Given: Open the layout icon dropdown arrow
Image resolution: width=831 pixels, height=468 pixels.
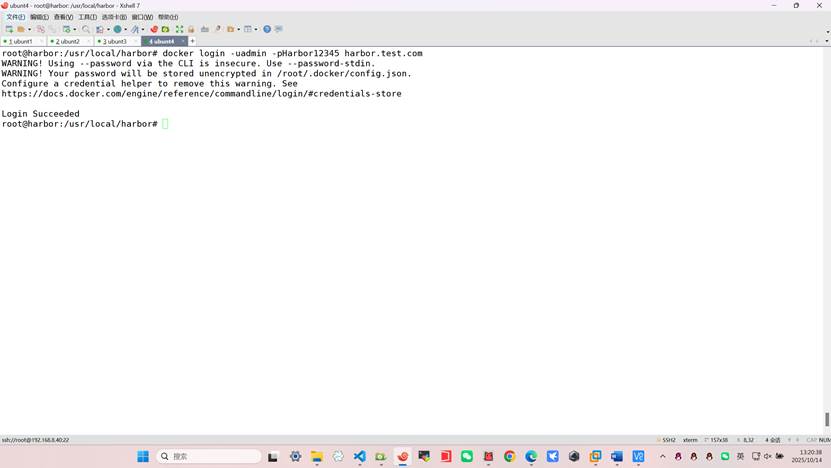Looking at the screenshot, I should coord(256,29).
